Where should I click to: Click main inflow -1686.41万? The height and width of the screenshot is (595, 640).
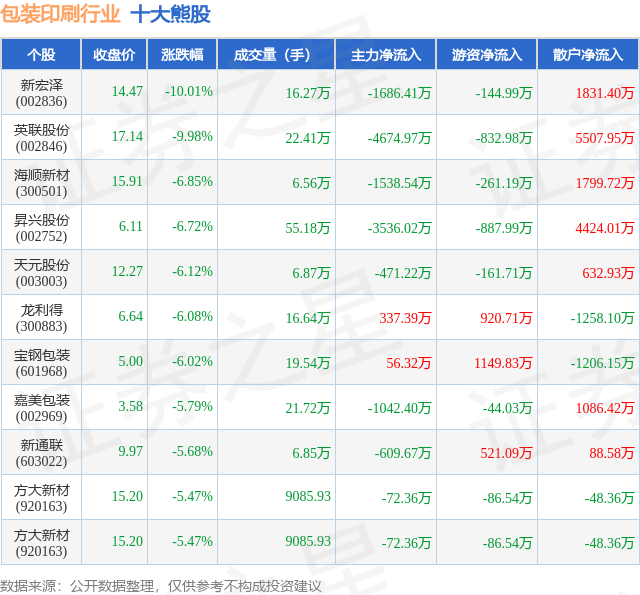pyautogui.click(x=400, y=93)
